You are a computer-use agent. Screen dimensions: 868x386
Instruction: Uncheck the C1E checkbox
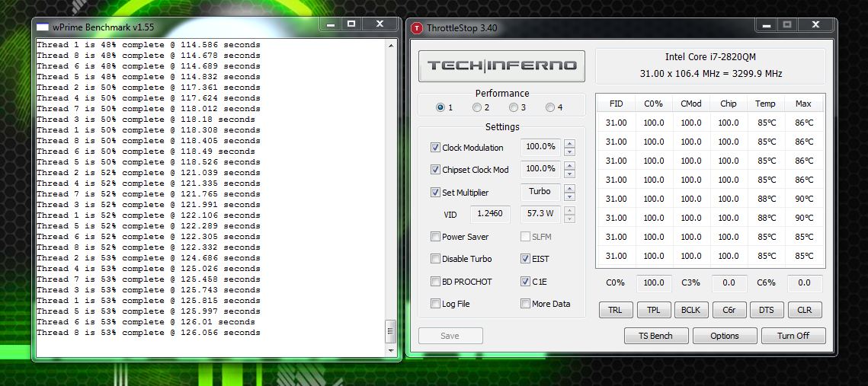[525, 282]
